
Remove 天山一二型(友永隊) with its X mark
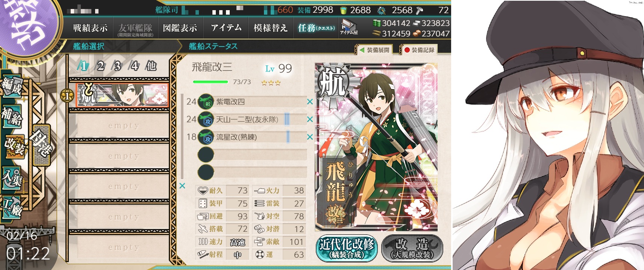tap(310, 119)
